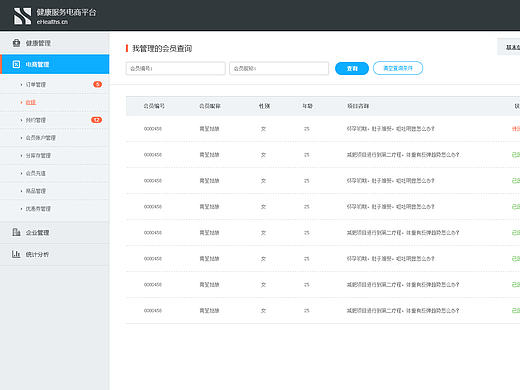Click the 我管理的会员查询 page title

[162, 48]
